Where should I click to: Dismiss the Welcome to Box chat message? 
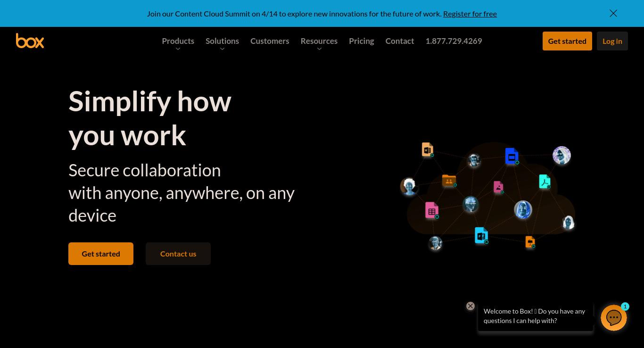(x=471, y=306)
